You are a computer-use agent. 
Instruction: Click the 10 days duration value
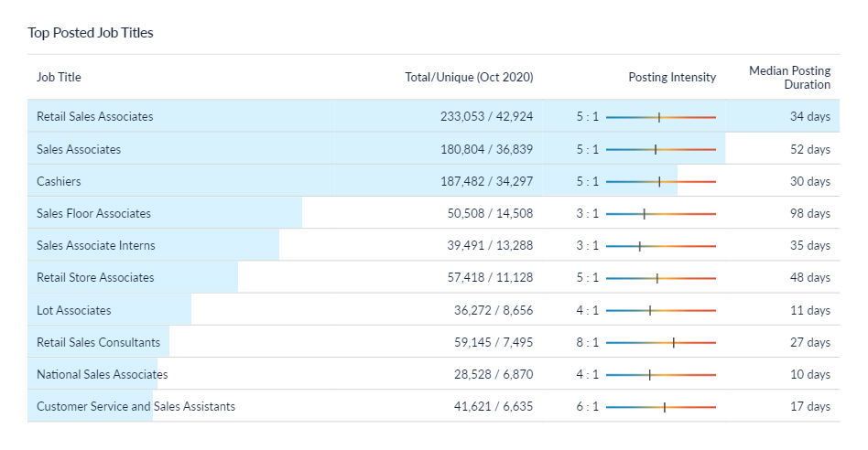coord(810,374)
